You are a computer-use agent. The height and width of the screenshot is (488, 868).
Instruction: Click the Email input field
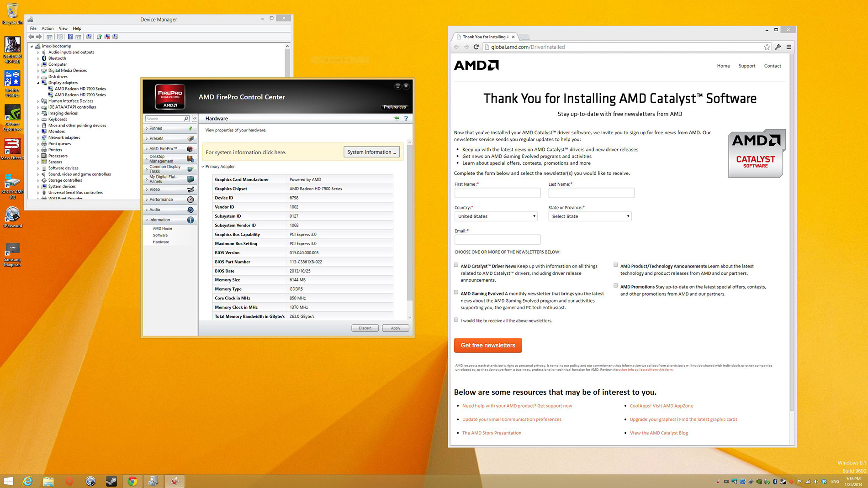click(498, 239)
